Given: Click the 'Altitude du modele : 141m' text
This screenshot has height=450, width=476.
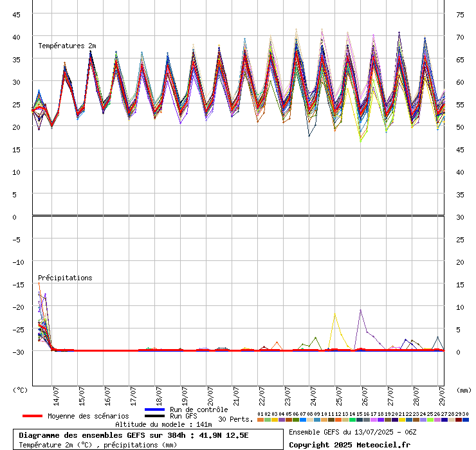Looking at the screenshot, I should click(x=163, y=424).
